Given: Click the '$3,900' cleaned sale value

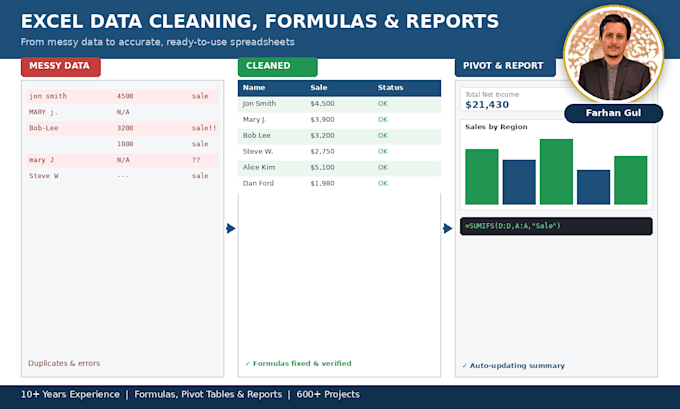Looking at the screenshot, I should coord(322,120).
